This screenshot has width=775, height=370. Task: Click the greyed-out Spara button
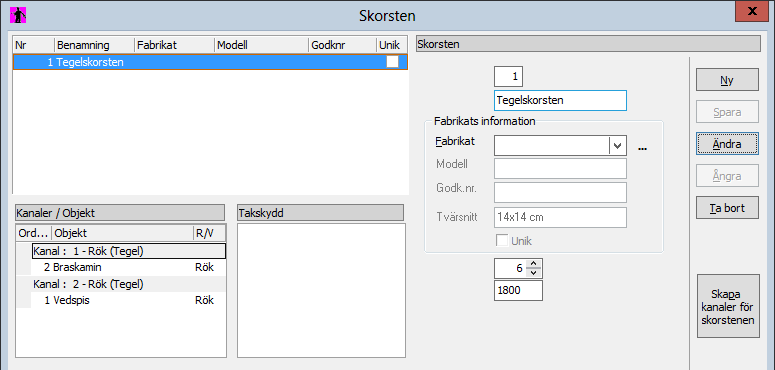(x=727, y=112)
